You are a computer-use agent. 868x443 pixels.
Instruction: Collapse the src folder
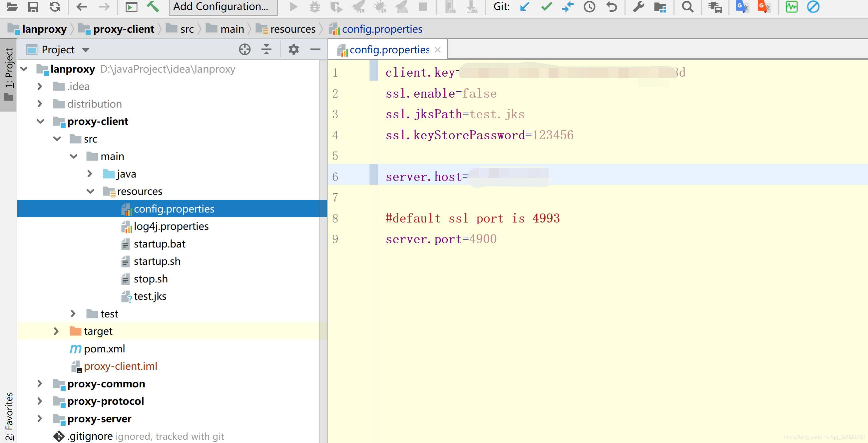click(57, 139)
